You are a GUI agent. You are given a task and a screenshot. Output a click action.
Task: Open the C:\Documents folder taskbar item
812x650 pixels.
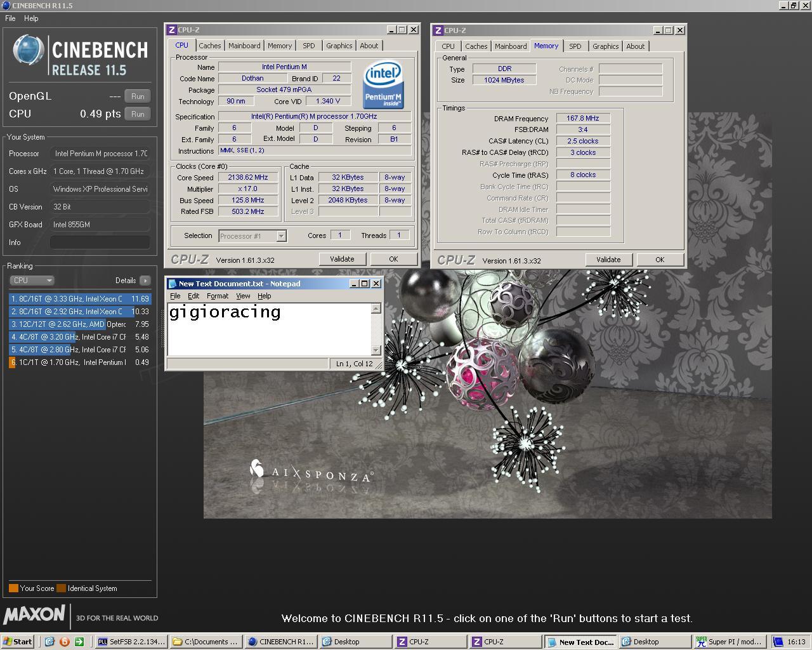[x=206, y=642]
